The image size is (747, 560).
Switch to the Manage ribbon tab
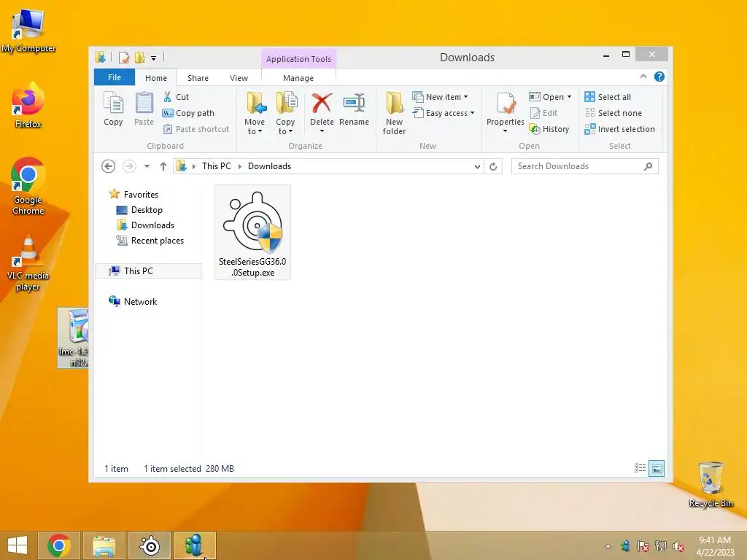click(x=298, y=77)
